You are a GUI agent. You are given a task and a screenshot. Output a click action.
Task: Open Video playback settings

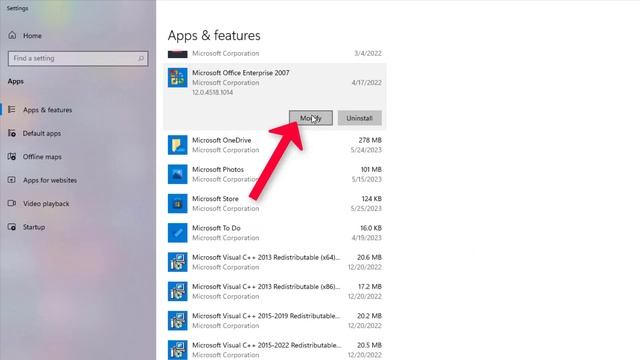[46, 204]
